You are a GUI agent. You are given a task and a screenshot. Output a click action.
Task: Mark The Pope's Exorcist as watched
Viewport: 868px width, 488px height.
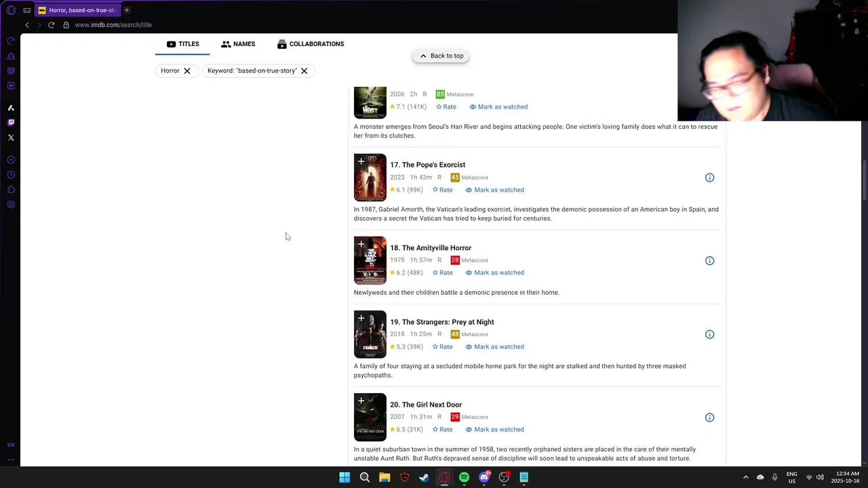pos(494,190)
